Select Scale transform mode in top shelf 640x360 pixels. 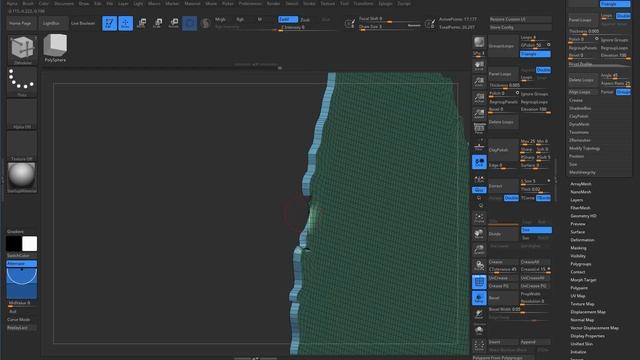[x=158, y=23]
